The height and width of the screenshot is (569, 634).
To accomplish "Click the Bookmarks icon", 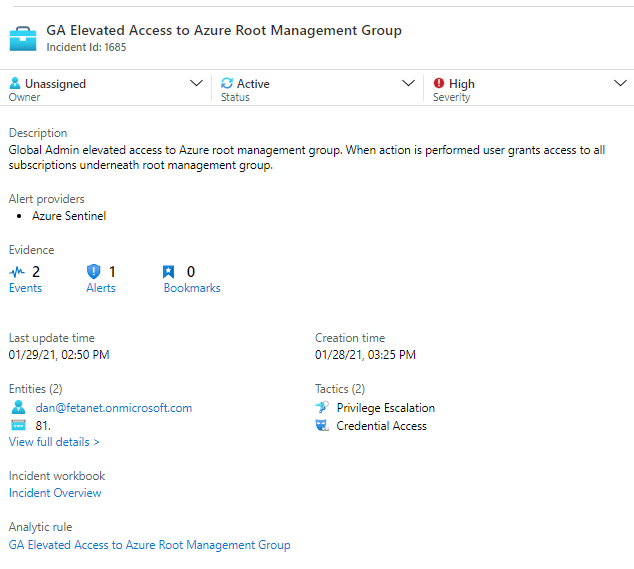I will tap(169, 271).
